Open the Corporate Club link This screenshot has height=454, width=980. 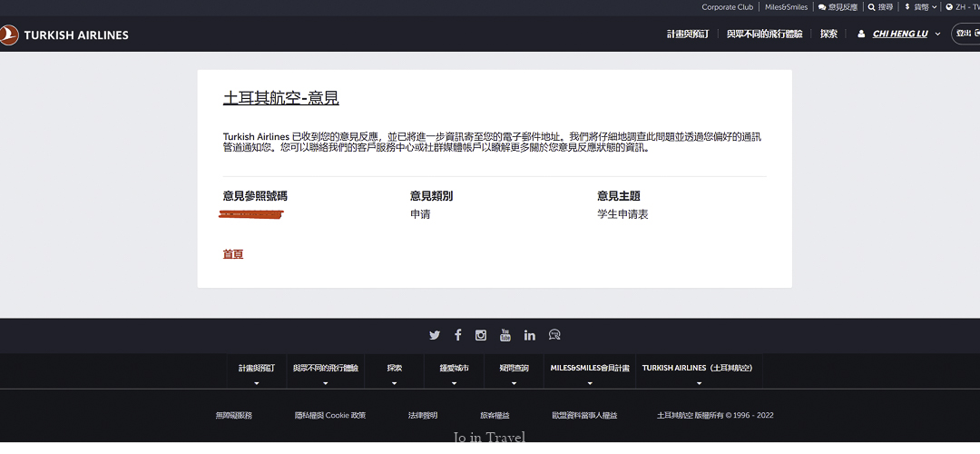[727, 7]
